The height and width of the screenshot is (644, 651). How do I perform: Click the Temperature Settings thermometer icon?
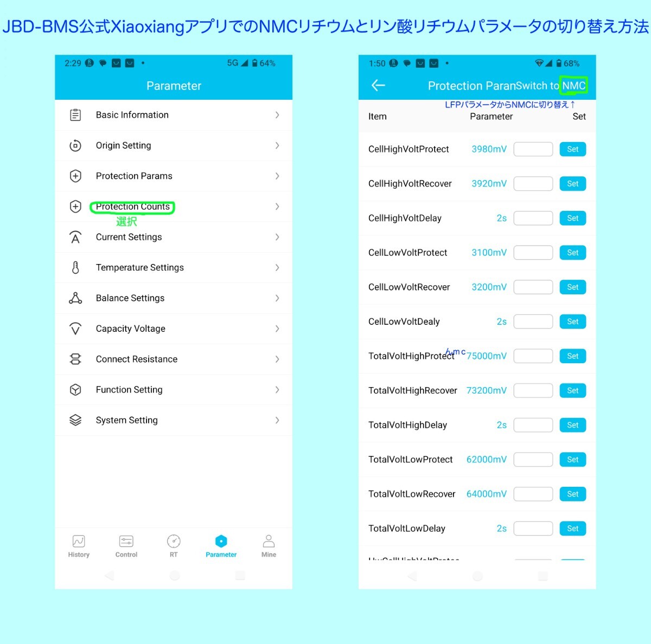[75, 267]
